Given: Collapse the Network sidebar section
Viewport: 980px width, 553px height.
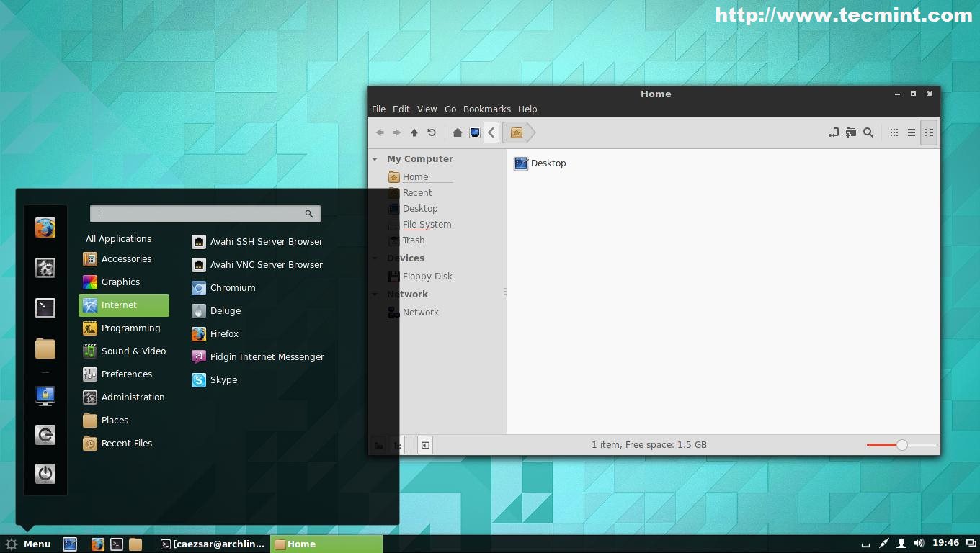Looking at the screenshot, I should tap(375, 295).
